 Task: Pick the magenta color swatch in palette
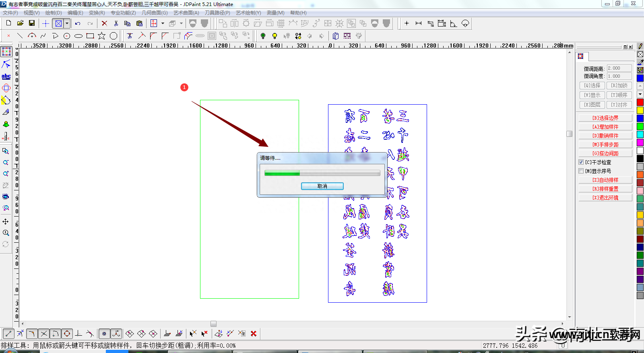click(x=640, y=142)
